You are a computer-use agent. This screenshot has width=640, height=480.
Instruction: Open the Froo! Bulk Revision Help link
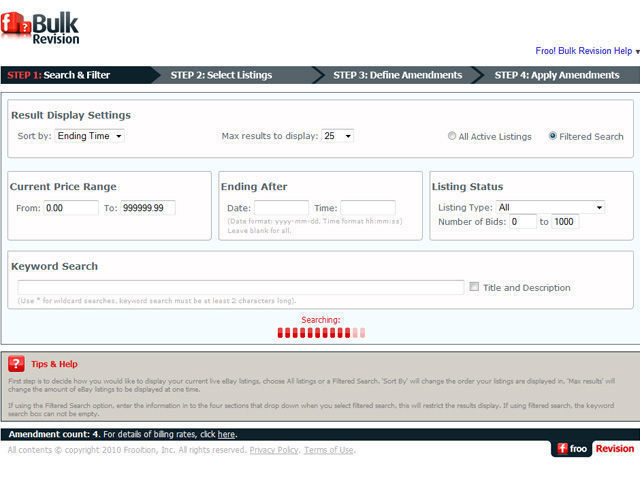[584, 51]
